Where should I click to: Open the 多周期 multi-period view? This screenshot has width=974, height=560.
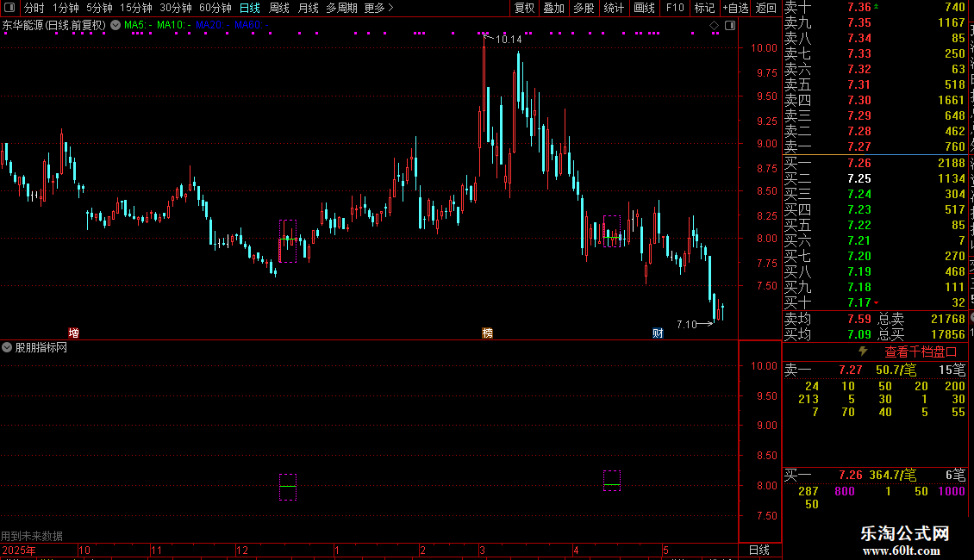341,8
